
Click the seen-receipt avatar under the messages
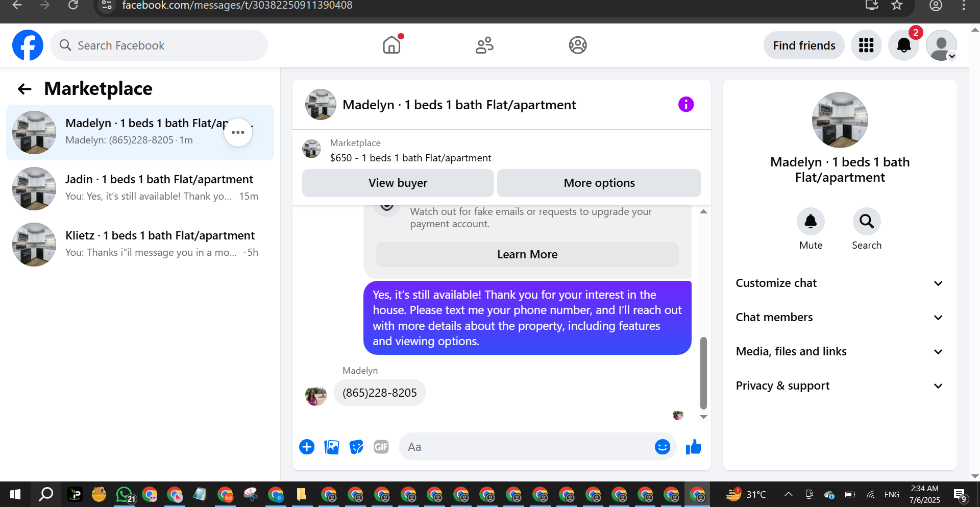coord(678,416)
